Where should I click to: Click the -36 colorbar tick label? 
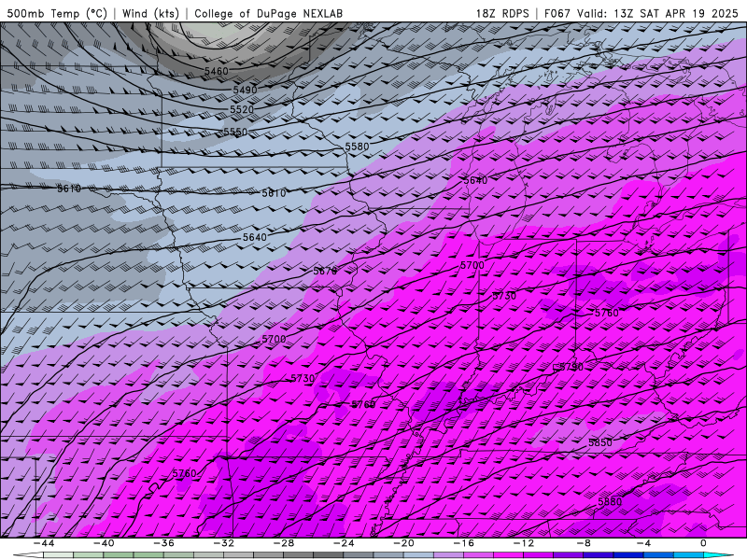coord(163,543)
